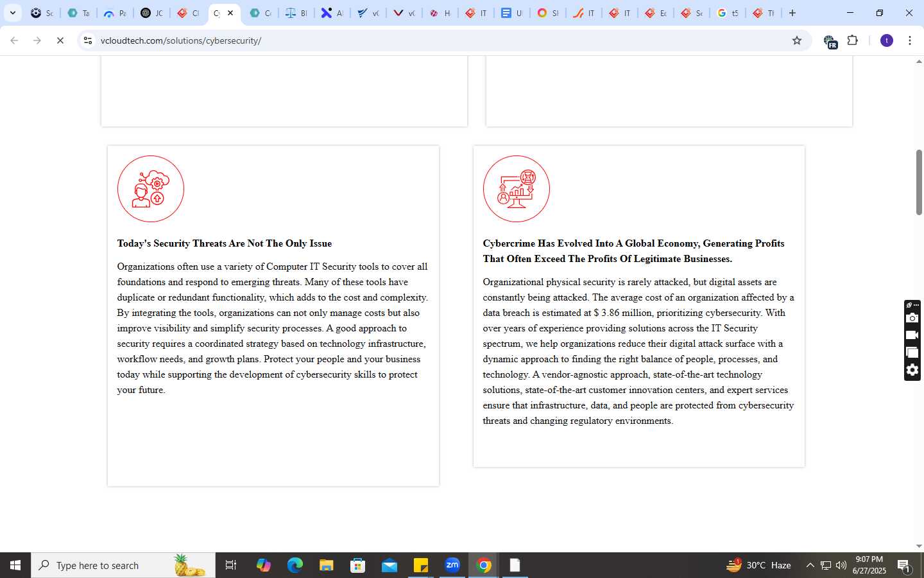Switch to the 'Ta' tab with hexagon favicon
924x578 pixels.
(79, 13)
